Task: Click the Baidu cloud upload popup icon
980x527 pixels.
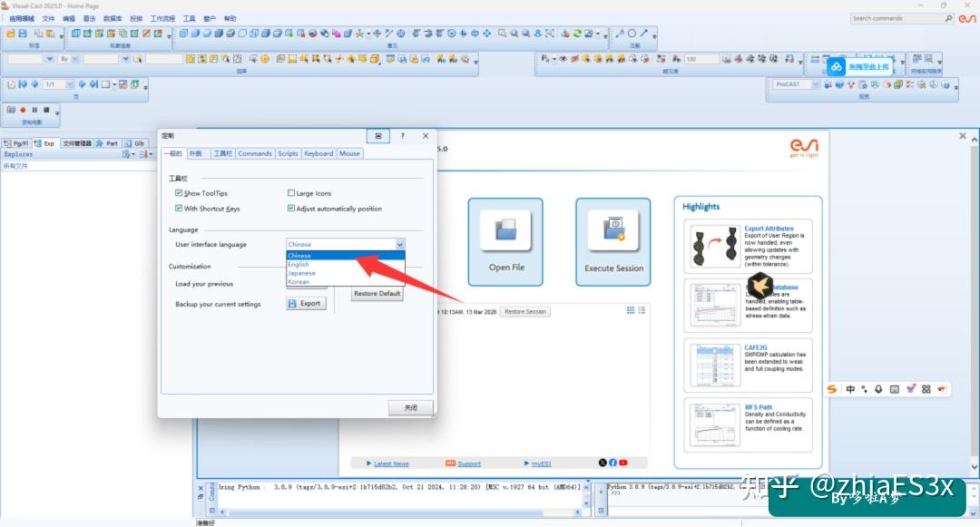Action: (x=837, y=67)
